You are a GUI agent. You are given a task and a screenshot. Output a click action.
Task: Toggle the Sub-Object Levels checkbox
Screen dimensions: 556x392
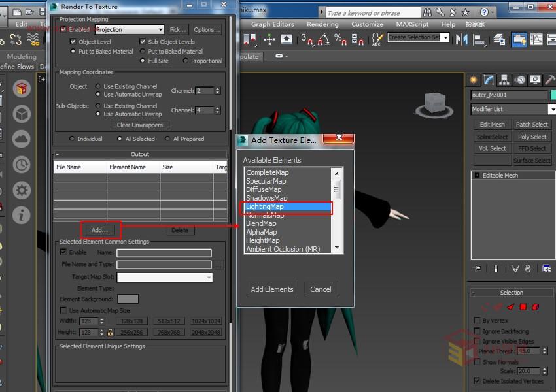(143, 42)
